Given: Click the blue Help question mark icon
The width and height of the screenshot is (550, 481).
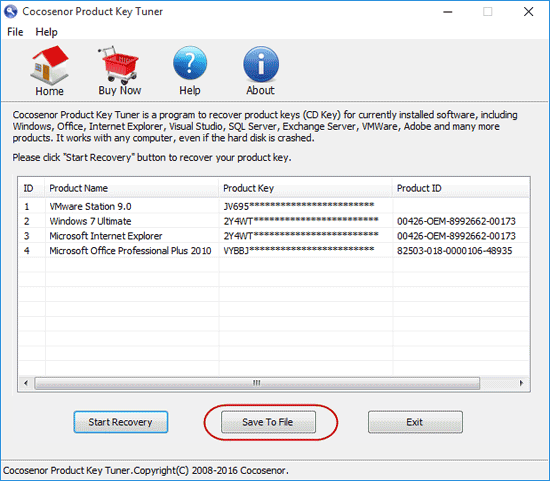Looking at the screenshot, I should point(190,63).
